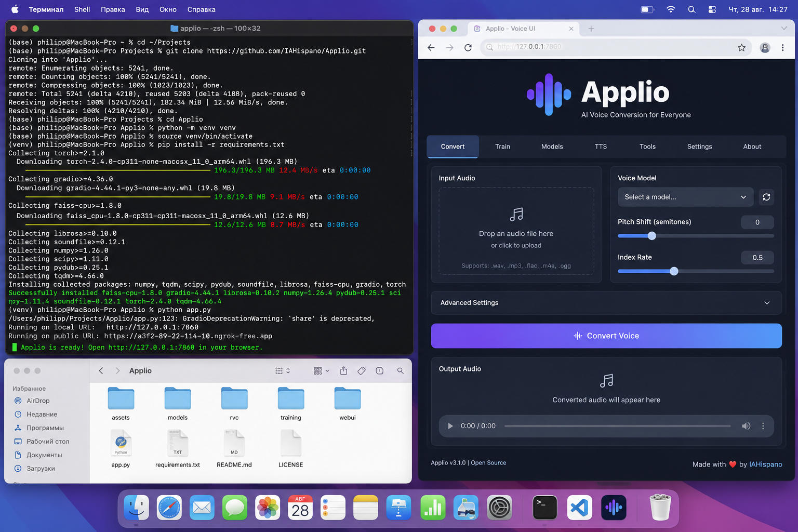The width and height of the screenshot is (798, 532).
Task: Open the training folder
Action: (291, 404)
